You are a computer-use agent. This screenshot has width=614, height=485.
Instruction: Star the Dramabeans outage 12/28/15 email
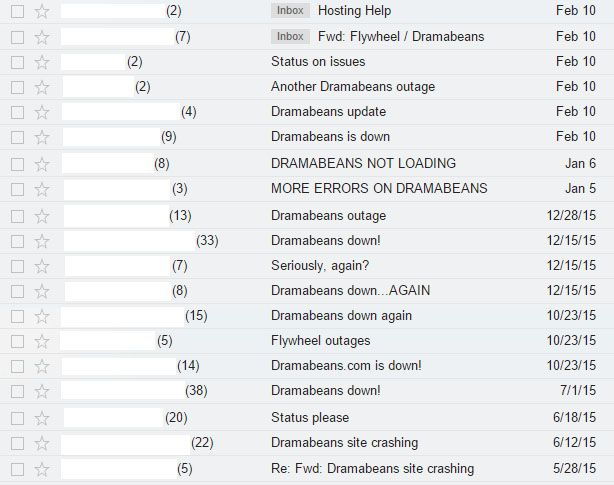click(x=42, y=216)
